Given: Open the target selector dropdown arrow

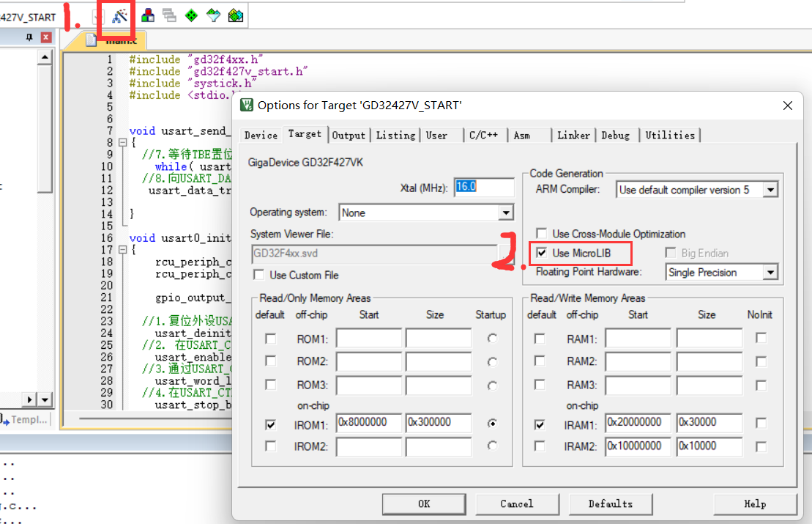Looking at the screenshot, I should (x=98, y=17).
